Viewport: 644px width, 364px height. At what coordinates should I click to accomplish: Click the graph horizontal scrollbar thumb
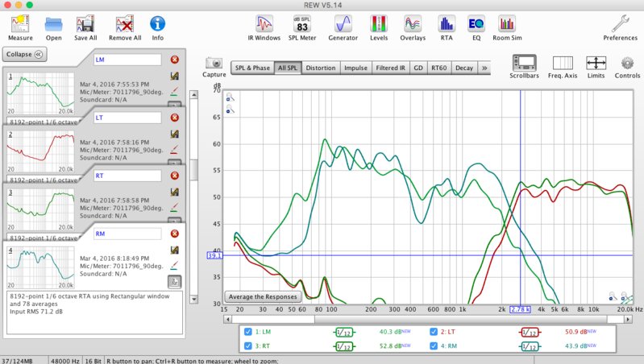click(x=461, y=319)
